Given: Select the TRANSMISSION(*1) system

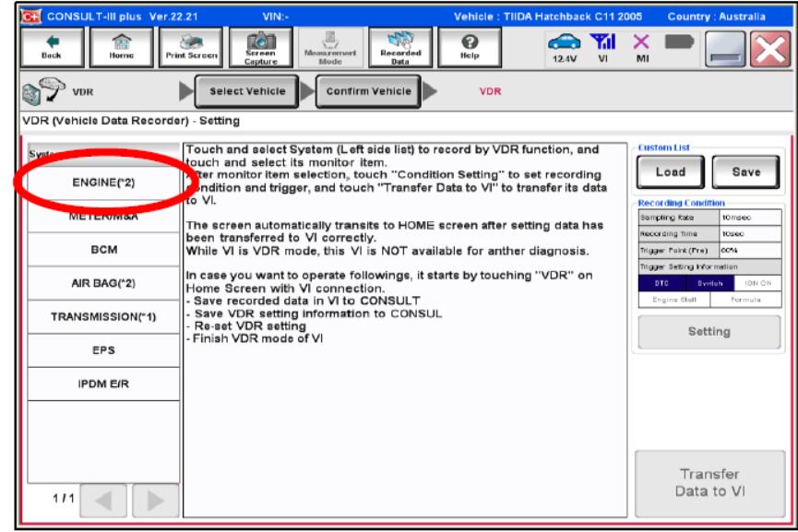Looking at the screenshot, I should click(103, 317).
